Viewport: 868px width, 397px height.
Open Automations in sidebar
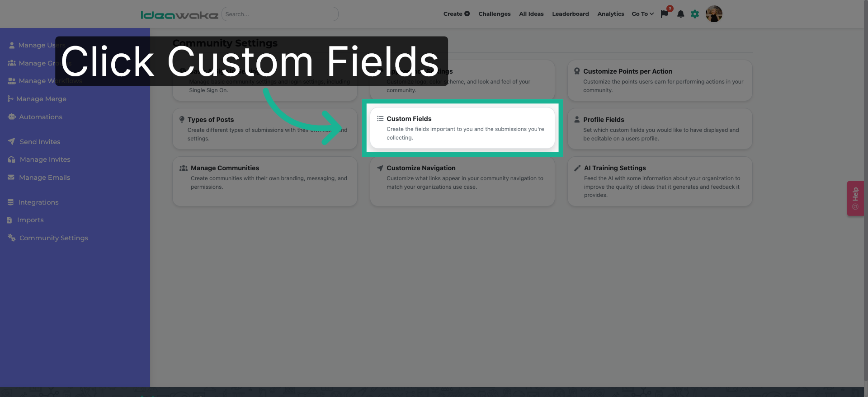point(41,117)
